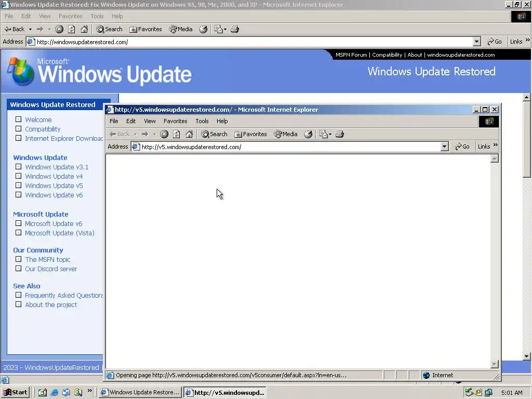Open Media button in background window toolbar

(181, 29)
